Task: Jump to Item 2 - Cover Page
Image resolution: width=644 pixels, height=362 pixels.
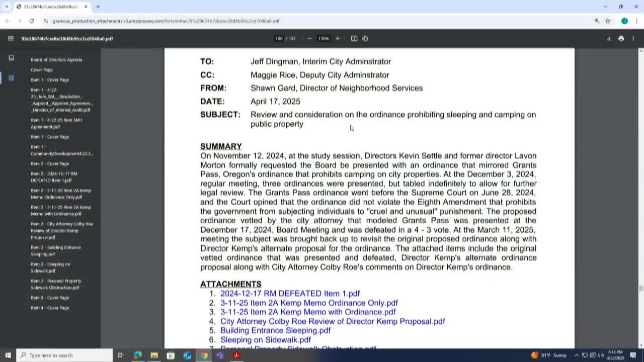Action: tap(50, 164)
